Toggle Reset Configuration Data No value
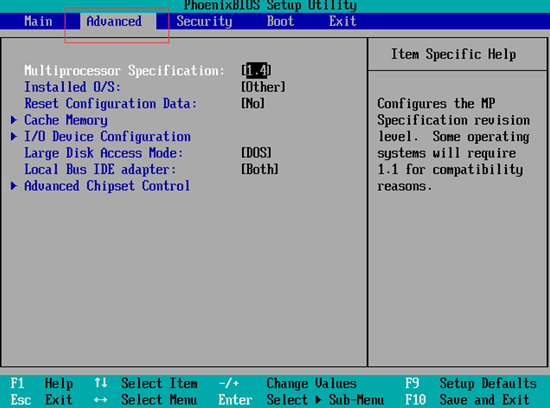This screenshot has height=408, width=550. (253, 103)
